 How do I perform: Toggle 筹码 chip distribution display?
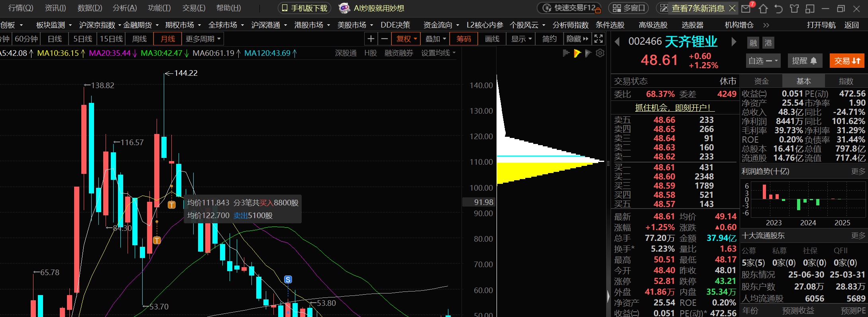click(463, 39)
